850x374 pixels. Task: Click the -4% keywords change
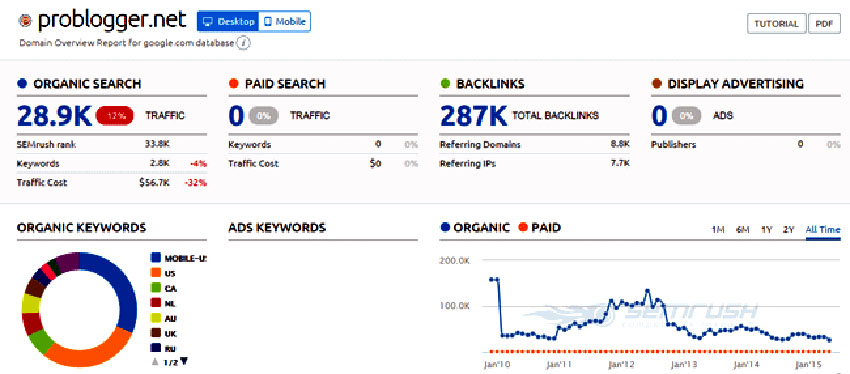(198, 163)
